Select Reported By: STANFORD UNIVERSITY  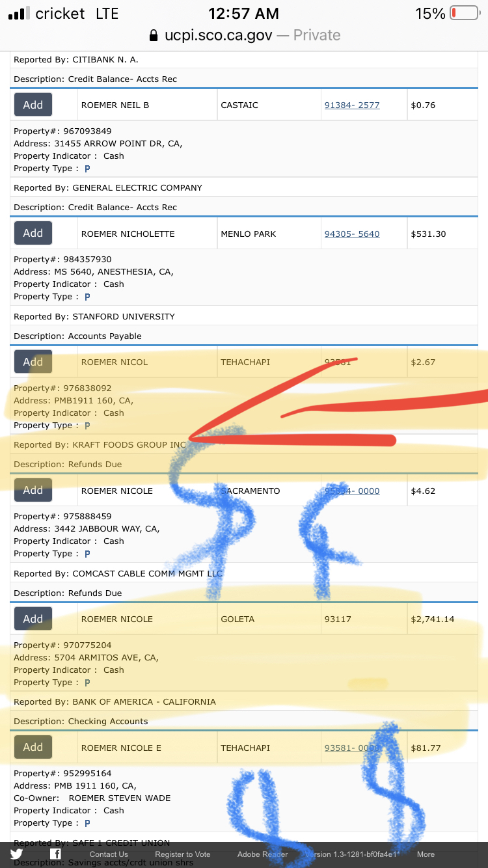click(94, 317)
